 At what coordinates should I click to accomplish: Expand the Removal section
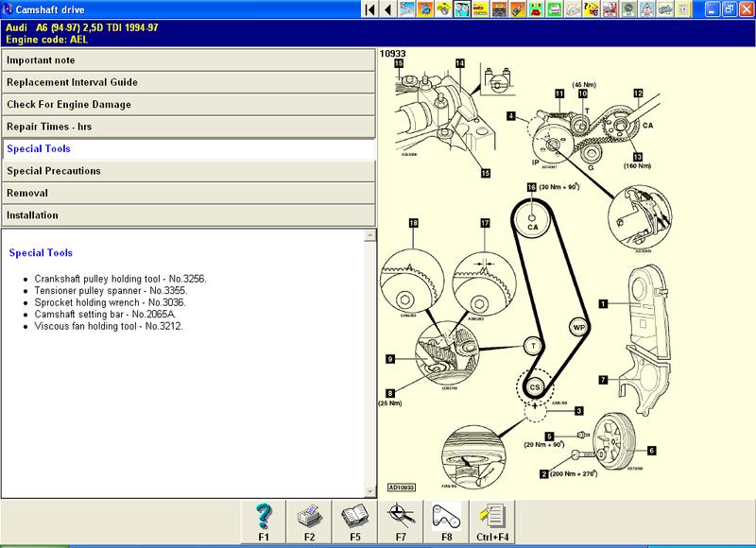tap(187, 193)
